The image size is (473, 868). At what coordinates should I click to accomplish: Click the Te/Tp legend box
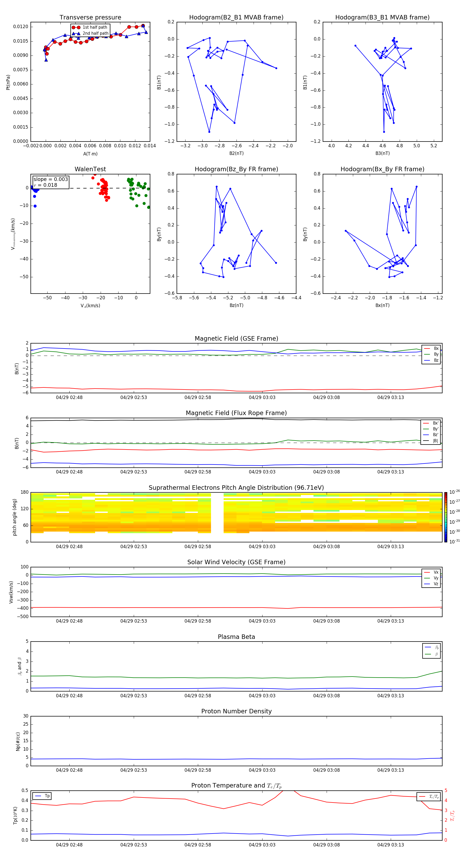(x=428, y=796)
